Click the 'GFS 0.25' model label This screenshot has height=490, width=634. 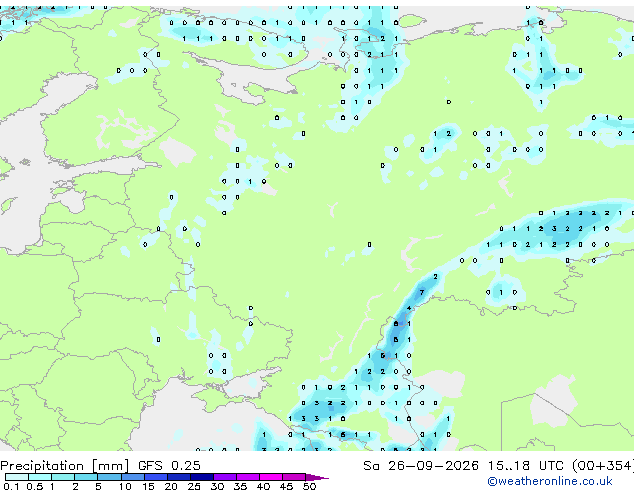(x=169, y=466)
